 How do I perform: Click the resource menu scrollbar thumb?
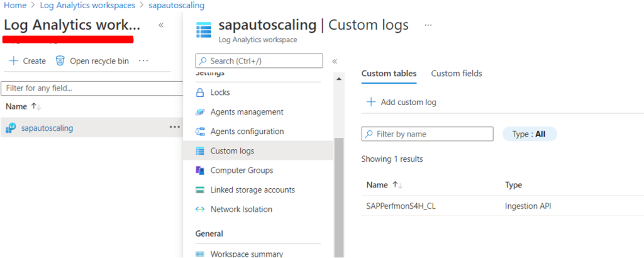(x=339, y=197)
